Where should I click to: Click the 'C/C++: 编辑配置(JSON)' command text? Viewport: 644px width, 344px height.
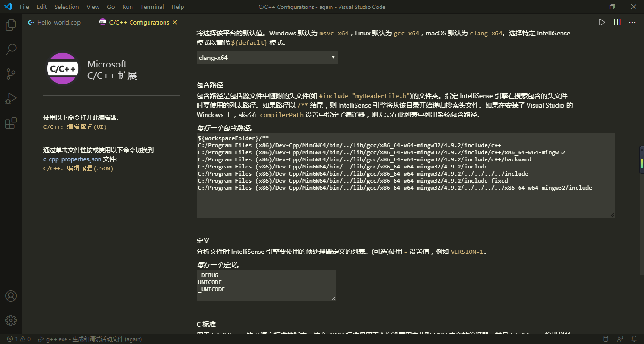pos(78,168)
